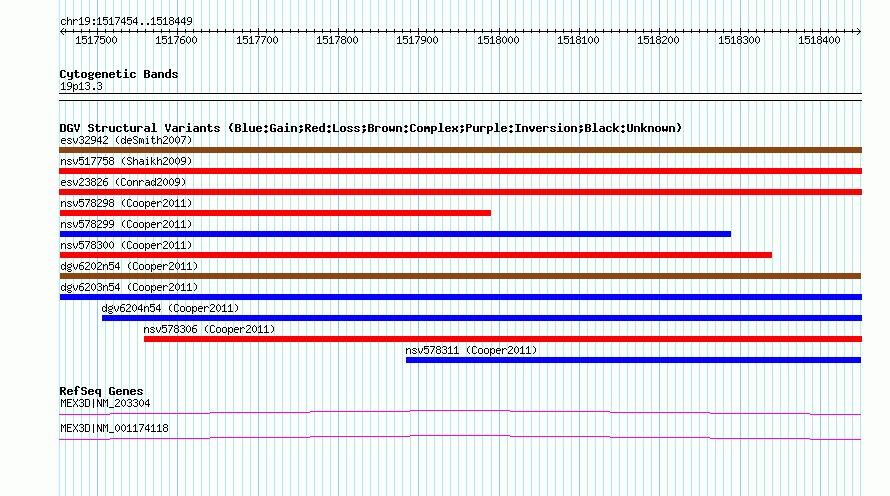This screenshot has width=890, height=496.
Task: Open the DGV Structural Variants track heading
Action: click(x=371, y=128)
